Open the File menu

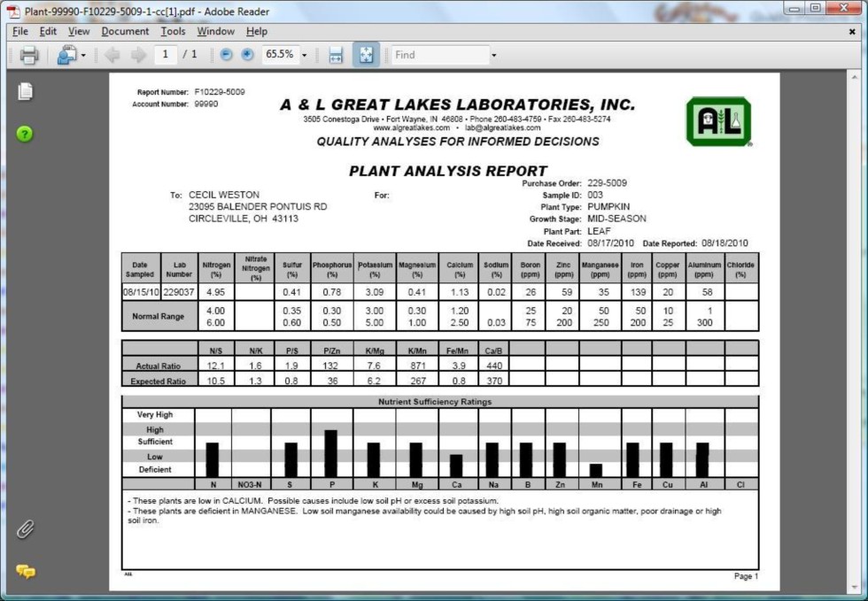[x=19, y=31]
